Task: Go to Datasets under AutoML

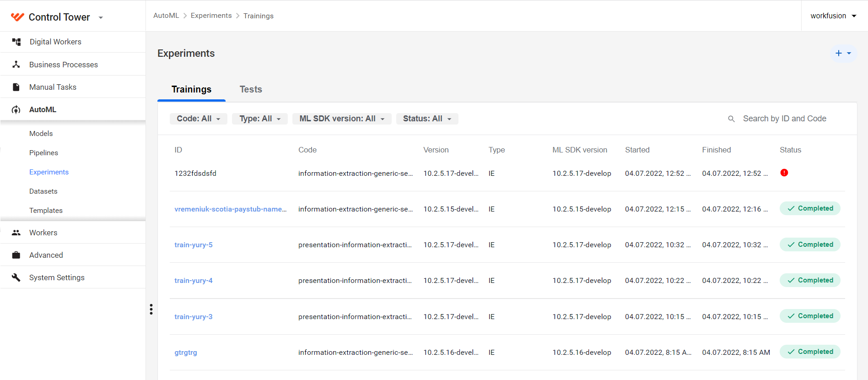Action: [43, 191]
